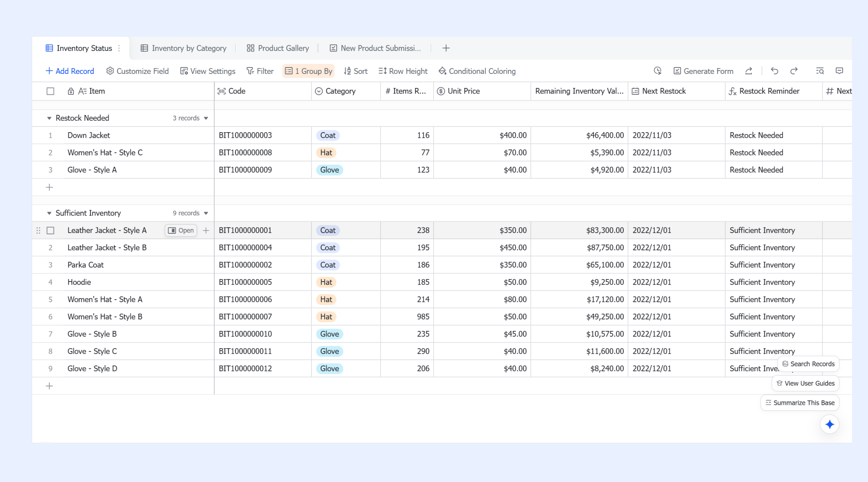Check the Leather Jacket - Style A row checkbox
868x482 pixels.
pyautogui.click(x=50, y=231)
